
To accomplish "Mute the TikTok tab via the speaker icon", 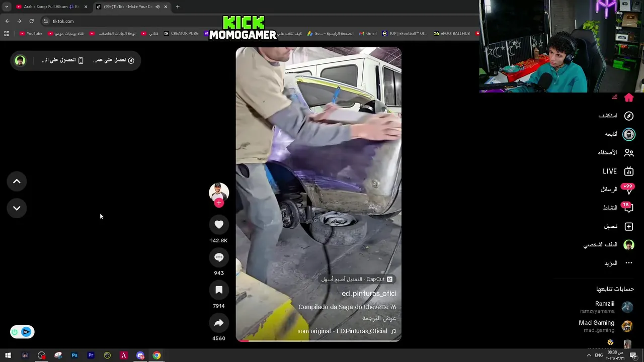I will point(157,7).
